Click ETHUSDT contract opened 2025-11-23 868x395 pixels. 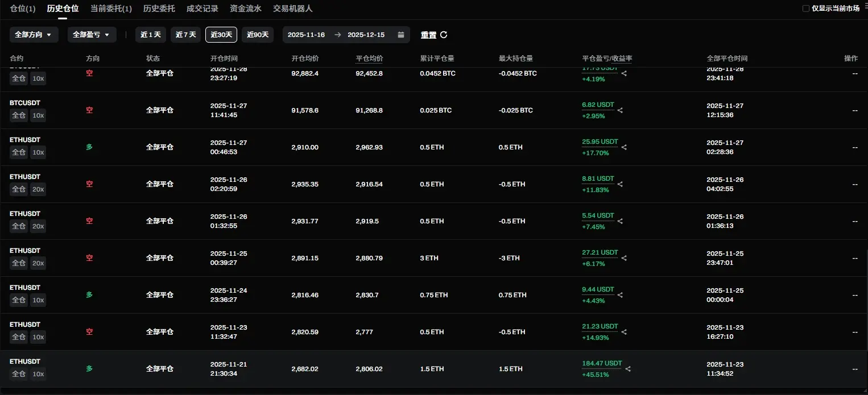coord(25,325)
